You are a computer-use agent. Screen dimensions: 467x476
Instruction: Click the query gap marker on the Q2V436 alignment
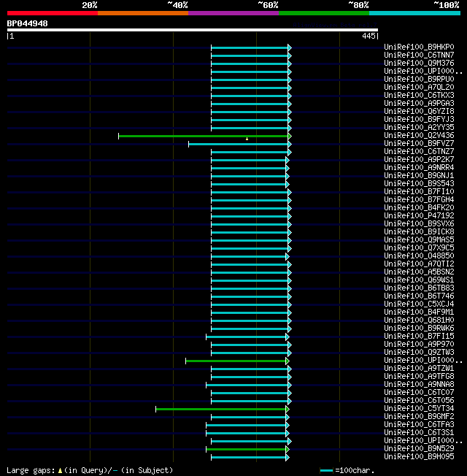tap(247, 139)
